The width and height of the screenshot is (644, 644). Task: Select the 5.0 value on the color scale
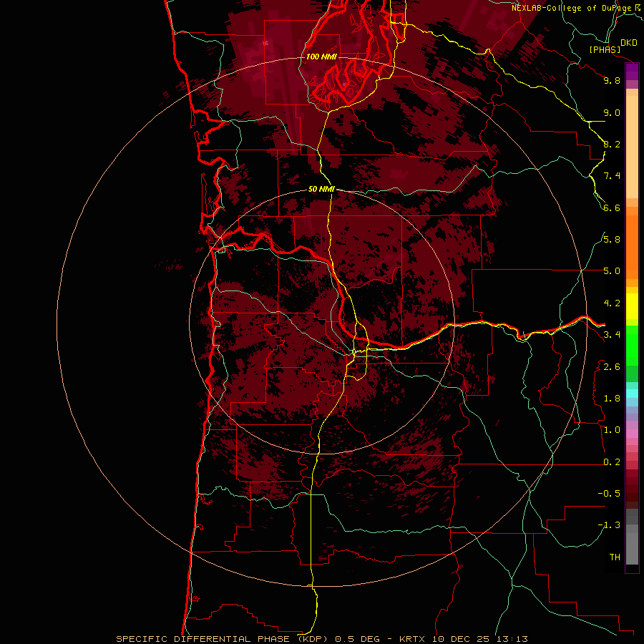click(612, 271)
